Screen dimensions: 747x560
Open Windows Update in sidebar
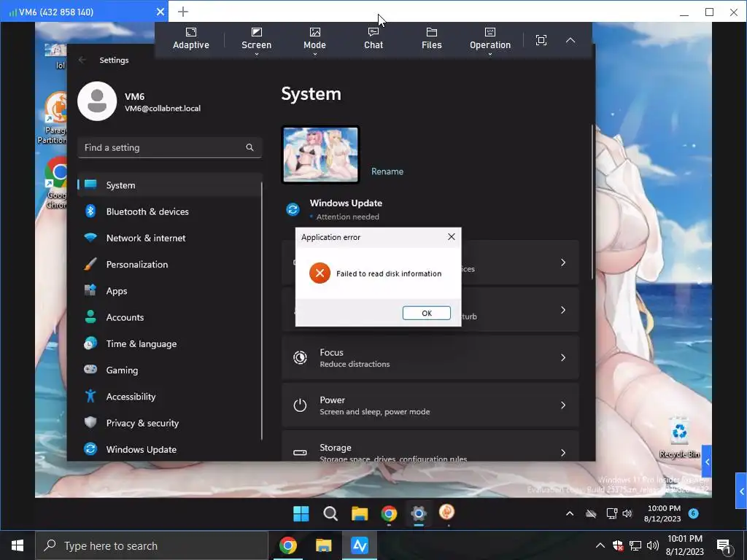169,449
